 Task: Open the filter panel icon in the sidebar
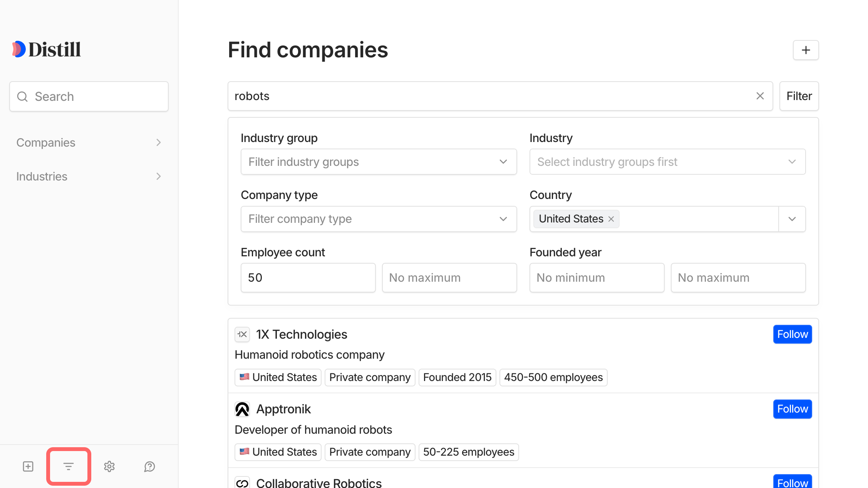[x=68, y=466]
